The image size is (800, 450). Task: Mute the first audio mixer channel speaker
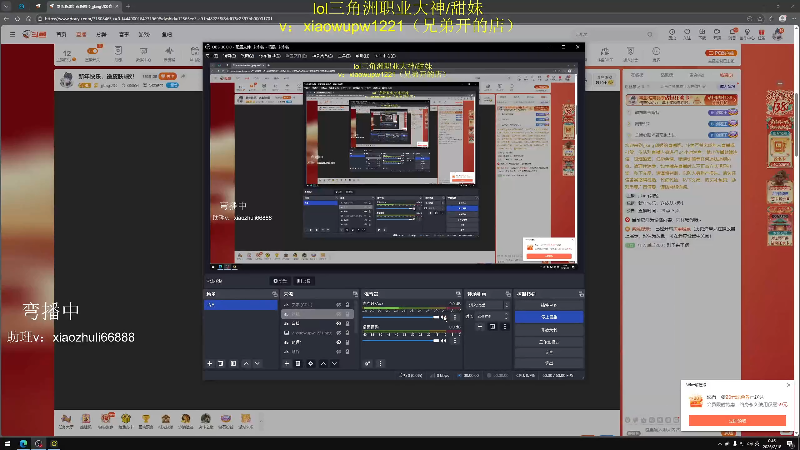coord(444,317)
